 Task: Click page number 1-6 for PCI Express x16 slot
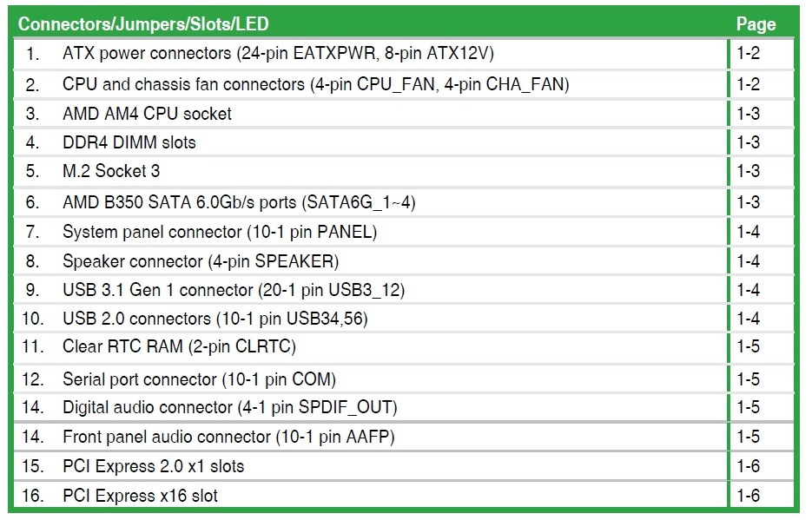click(748, 496)
